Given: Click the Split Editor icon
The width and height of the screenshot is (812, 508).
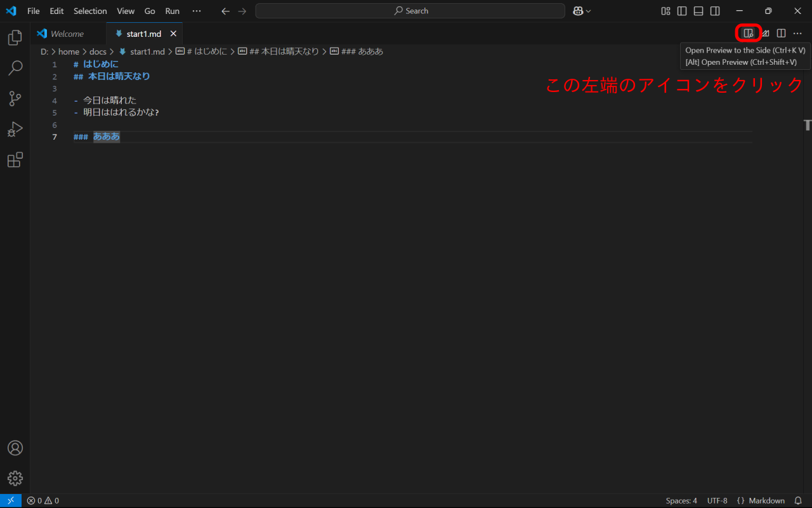Looking at the screenshot, I should 782,33.
